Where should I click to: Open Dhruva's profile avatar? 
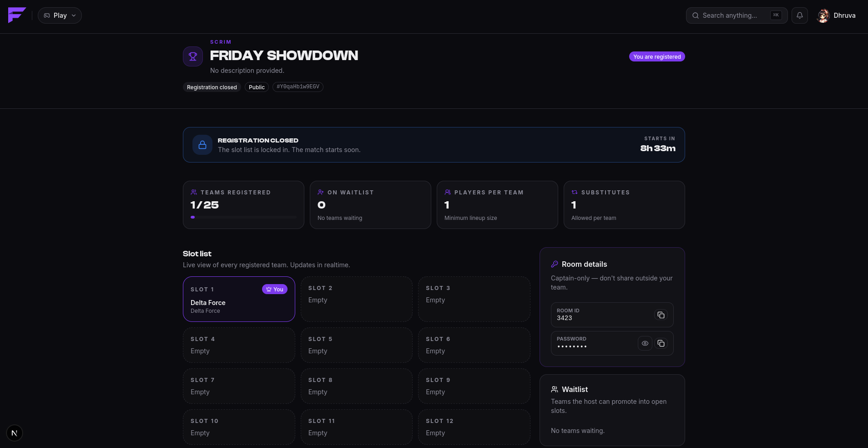[x=823, y=15]
